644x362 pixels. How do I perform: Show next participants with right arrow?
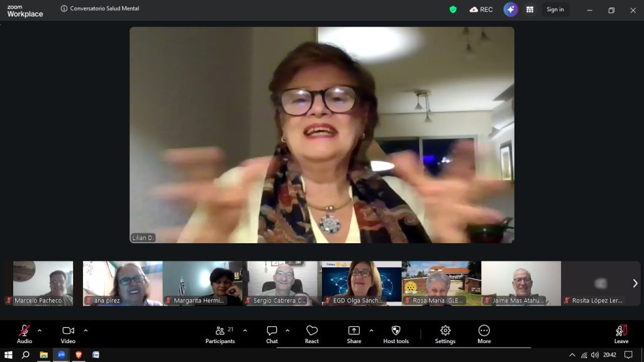pyautogui.click(x=635, y=283)
